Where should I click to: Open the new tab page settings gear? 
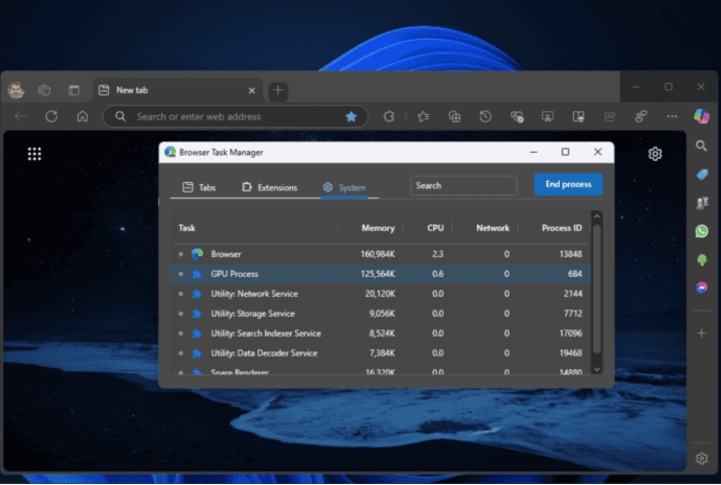(x=655, y=154)
